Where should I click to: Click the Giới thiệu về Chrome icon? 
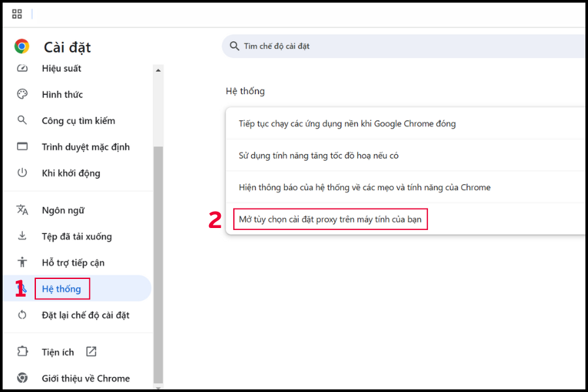[x=22, y=378]
